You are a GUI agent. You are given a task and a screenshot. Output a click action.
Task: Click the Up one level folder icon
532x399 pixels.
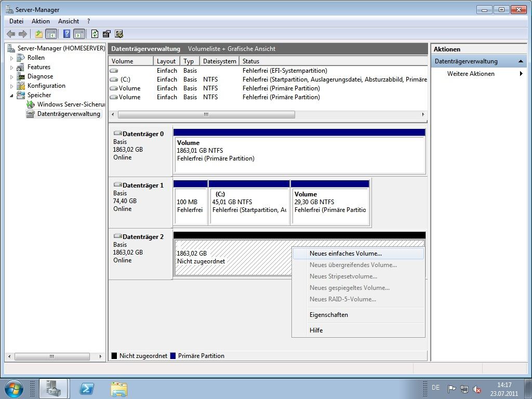(x=38, y=34)
